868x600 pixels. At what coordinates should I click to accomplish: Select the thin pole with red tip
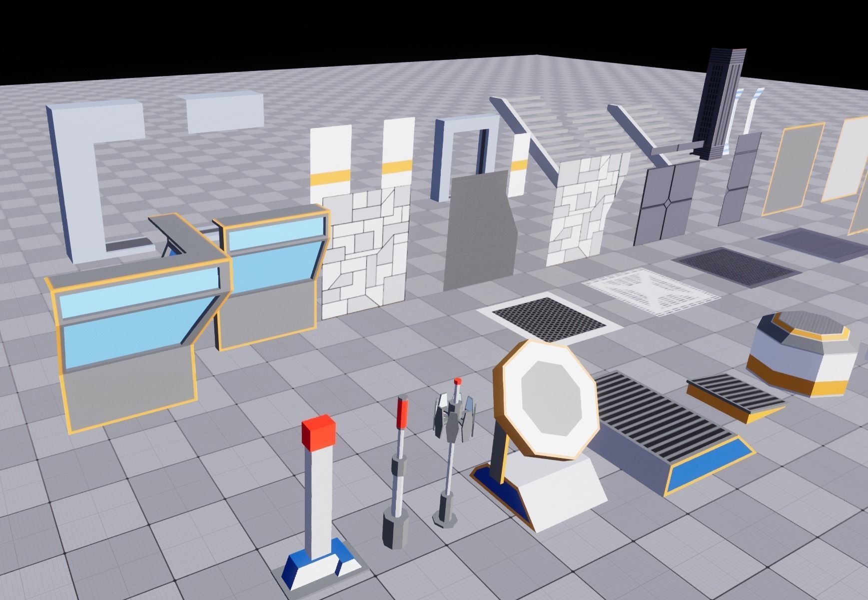[x=397, y=472]
